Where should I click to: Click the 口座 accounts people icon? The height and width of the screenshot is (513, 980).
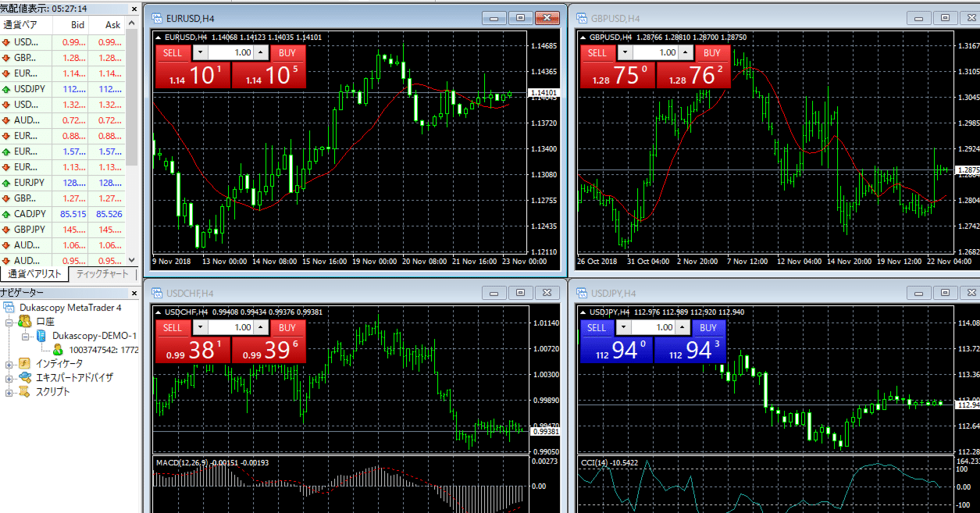24,322
